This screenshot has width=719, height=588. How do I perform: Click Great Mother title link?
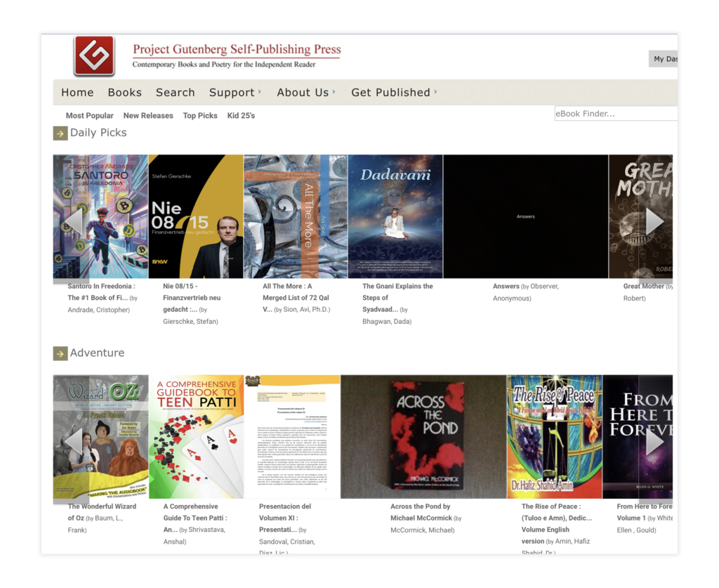pos(643,286)
